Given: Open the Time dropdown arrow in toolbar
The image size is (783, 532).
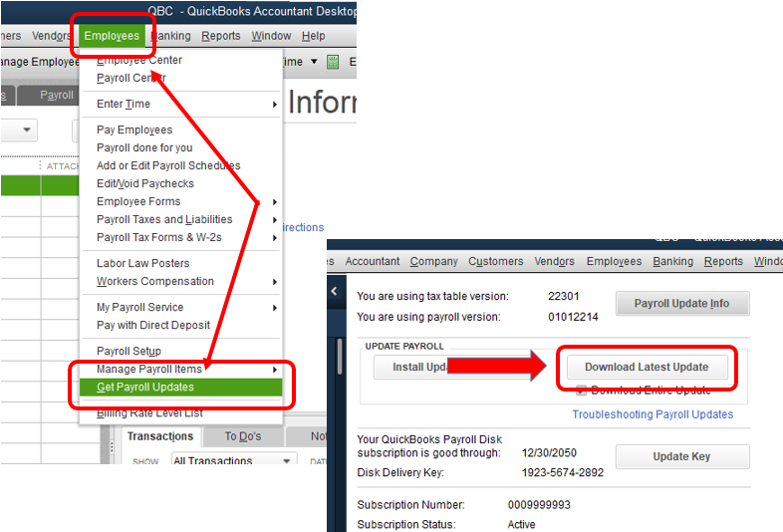Looking at the screenshot, I should point(314,62).
